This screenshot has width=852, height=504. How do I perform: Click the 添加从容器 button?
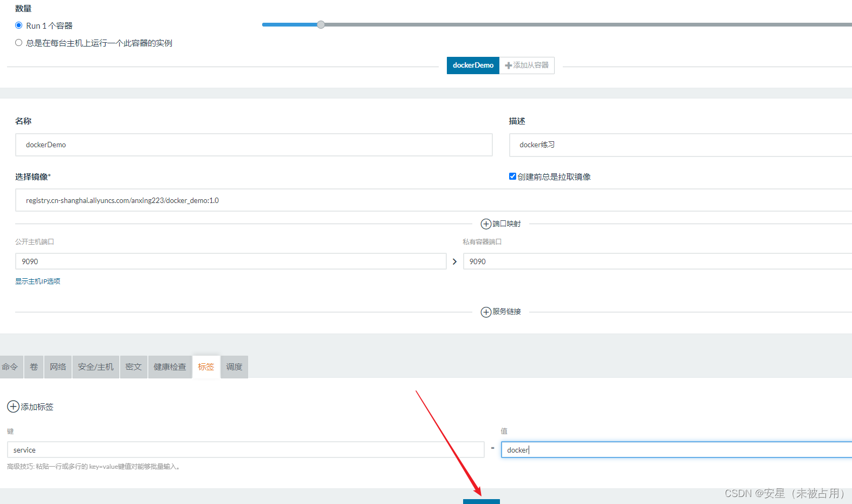[x=527, y=66]
